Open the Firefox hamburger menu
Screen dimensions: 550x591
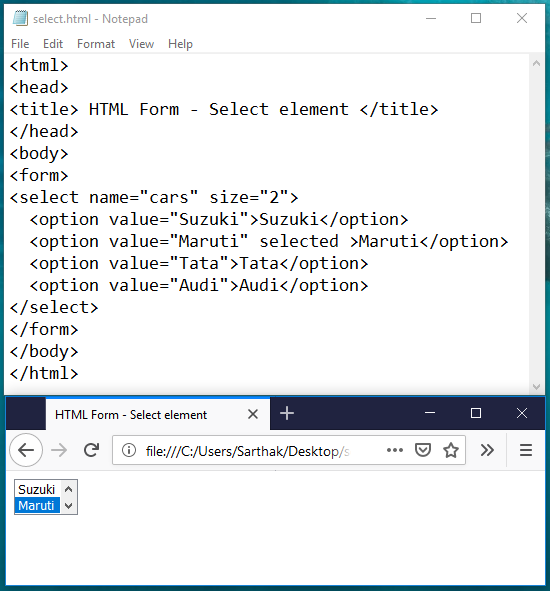pos(526,450)
